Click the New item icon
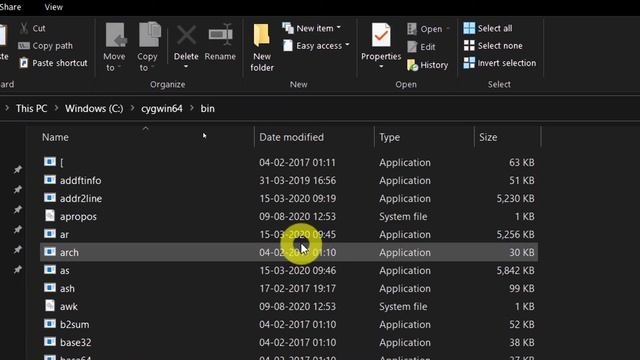Viewport: 640px width, 360px height. pos(288,28)
